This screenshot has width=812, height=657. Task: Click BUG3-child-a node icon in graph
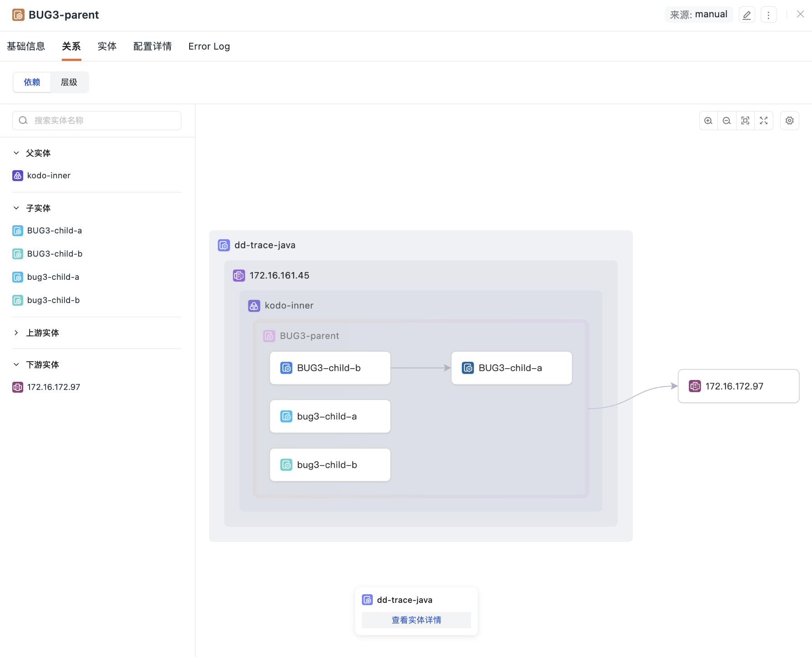[468, 368]
